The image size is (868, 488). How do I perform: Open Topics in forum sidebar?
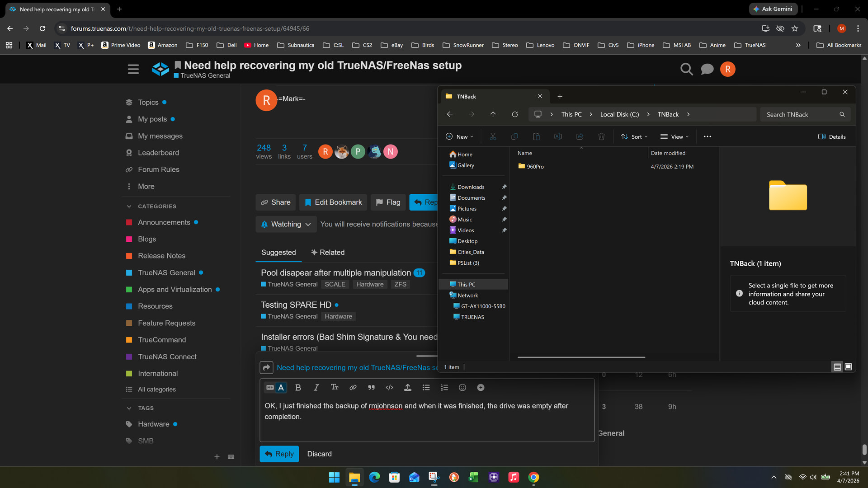pyautogui.click(x=148, y=102)
